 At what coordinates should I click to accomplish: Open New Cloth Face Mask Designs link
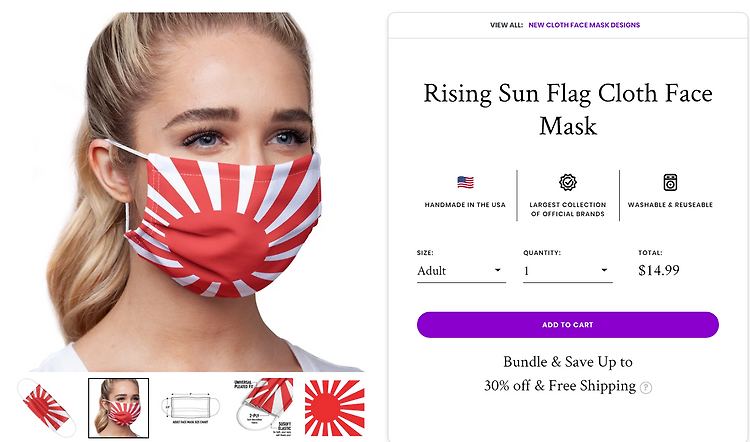click(x=584, y=25)
